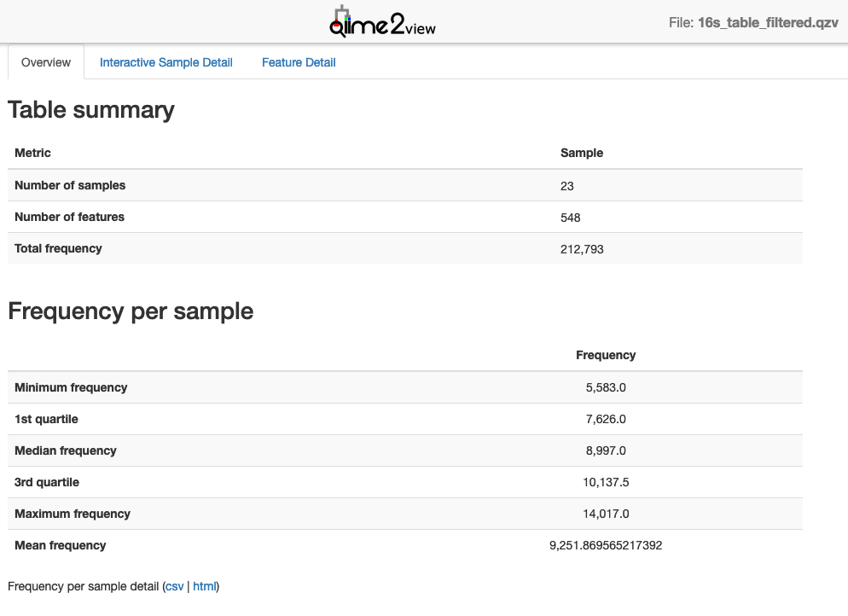Click the Maximum frequency value 14,017.0
Screen dimensions: 848x616
(x=606, y=514)
